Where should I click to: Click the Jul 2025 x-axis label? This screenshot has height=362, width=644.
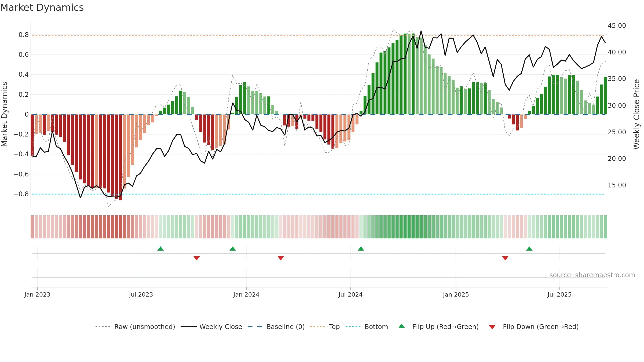point(559,294)
